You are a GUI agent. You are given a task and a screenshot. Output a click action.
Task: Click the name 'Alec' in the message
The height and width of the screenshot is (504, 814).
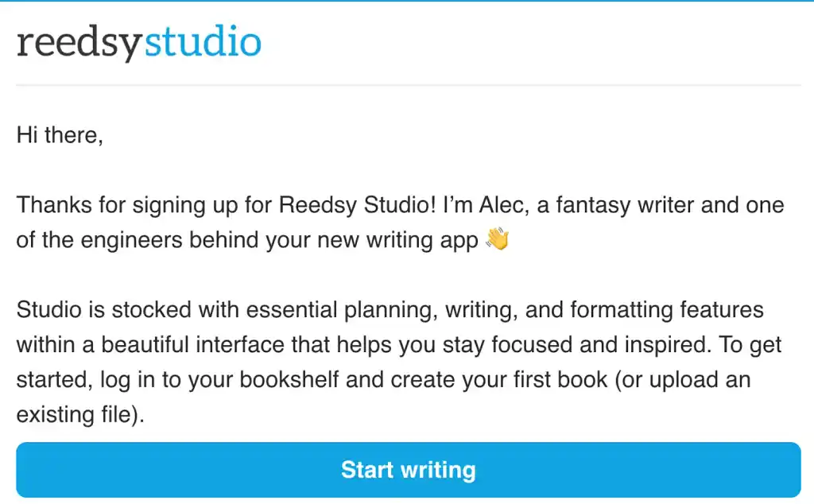[501, 204]
